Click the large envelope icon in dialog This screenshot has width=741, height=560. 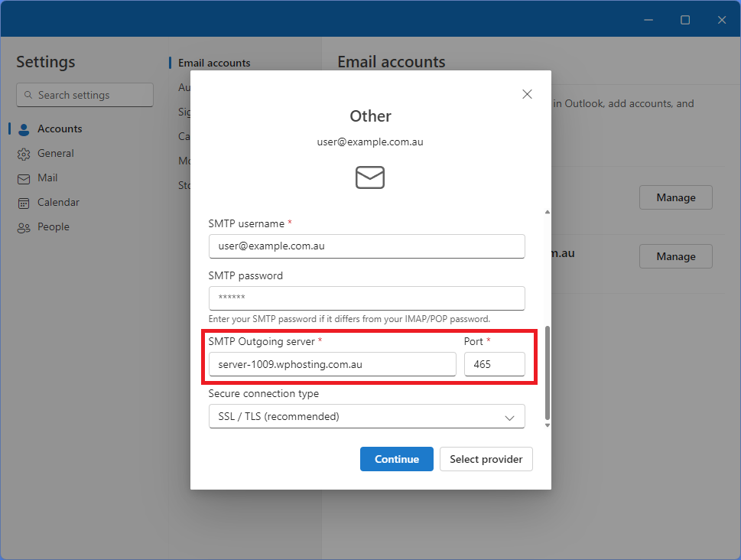[370, 177]
